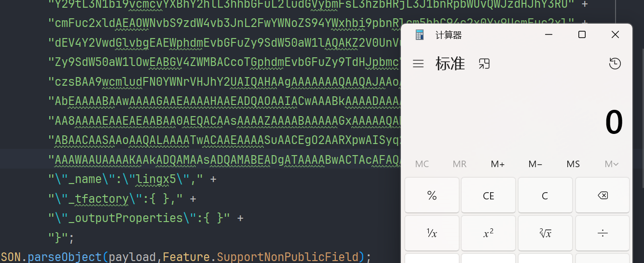Click the M− memory subtract button
Screen dimensions: 644x263
coord(535,164)
